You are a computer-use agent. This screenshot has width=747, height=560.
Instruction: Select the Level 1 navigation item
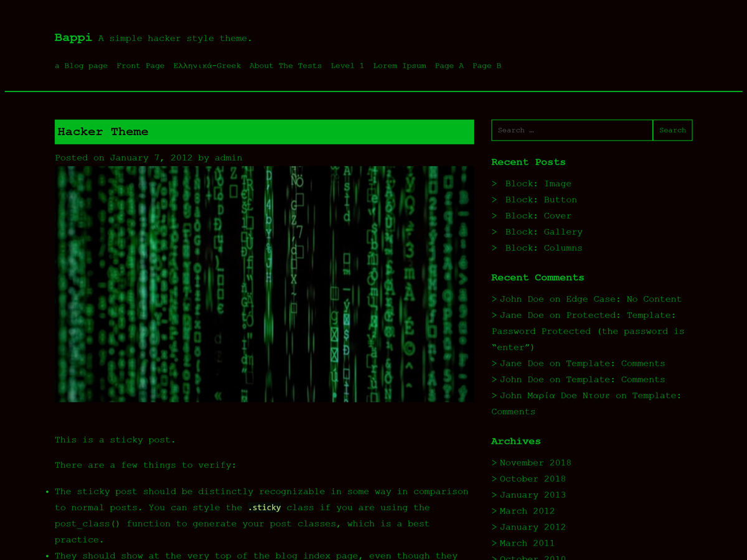tap(347, 65)
